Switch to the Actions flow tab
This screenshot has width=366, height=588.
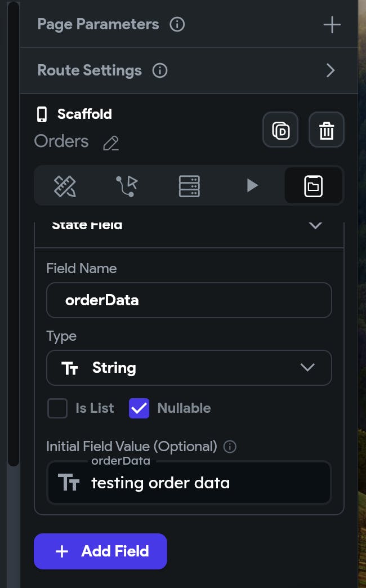click(x=127, y=186)
